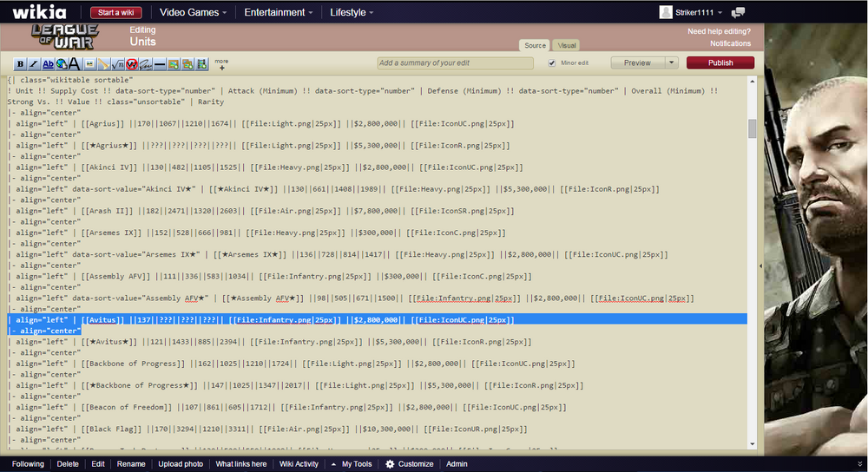The image size is (868, 472).
Task: Open Video Games dropdown menu
Action: pos(194,12)
